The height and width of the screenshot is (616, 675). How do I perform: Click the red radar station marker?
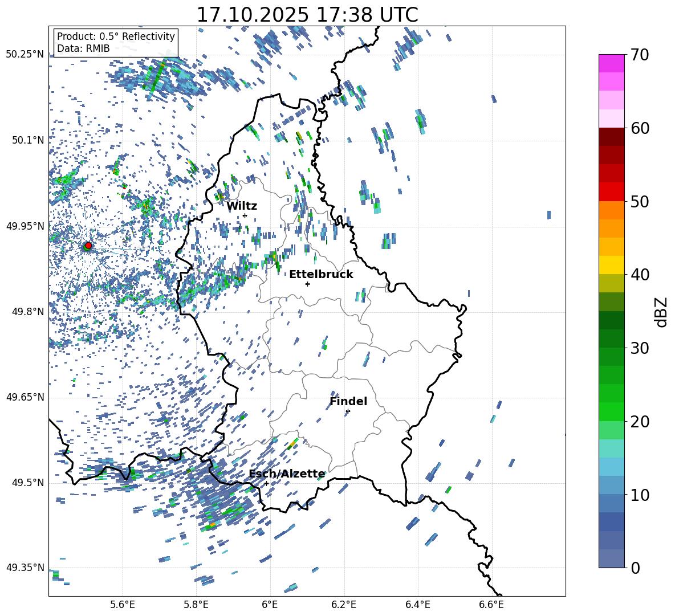88,246
